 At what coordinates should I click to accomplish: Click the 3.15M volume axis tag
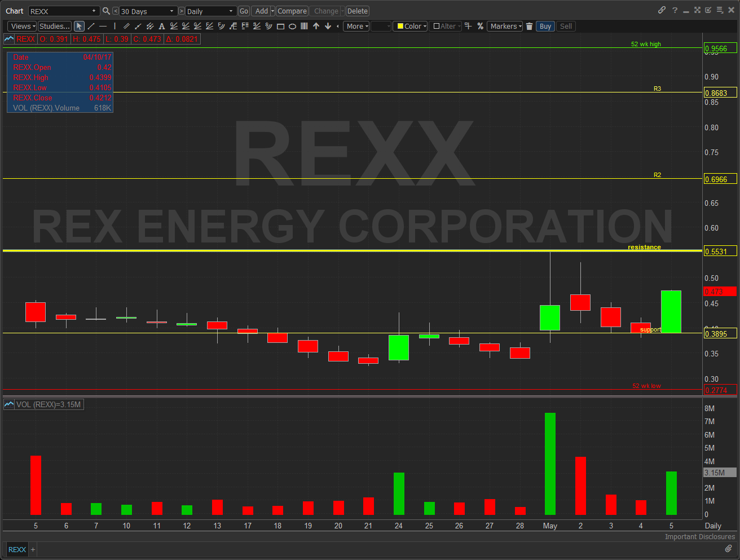[x=720, y=473]
